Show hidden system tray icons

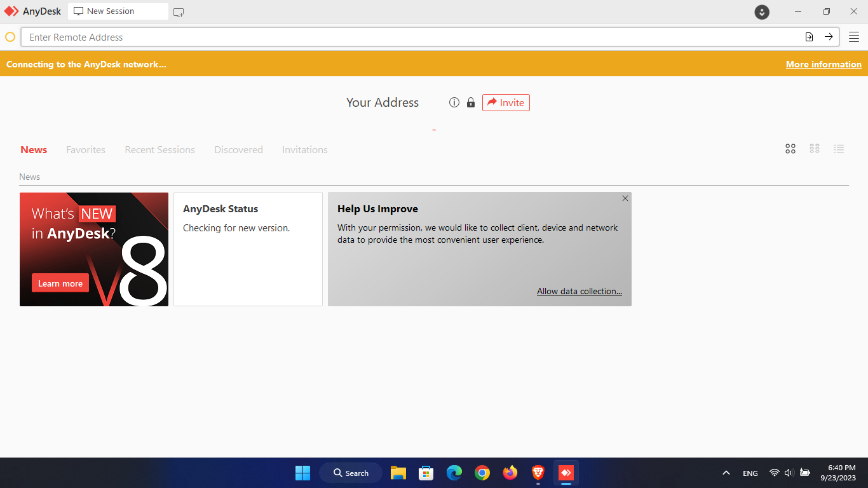pyautogui.click(x=726, y=473)
